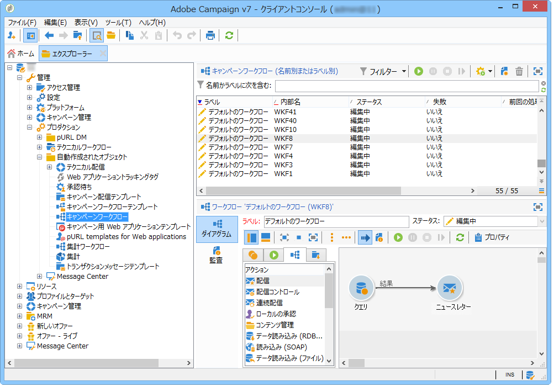Viewport: 559px width, 392px height.
Task: Click the green refresh icon in toolbar
Action: tap(229, 35)
